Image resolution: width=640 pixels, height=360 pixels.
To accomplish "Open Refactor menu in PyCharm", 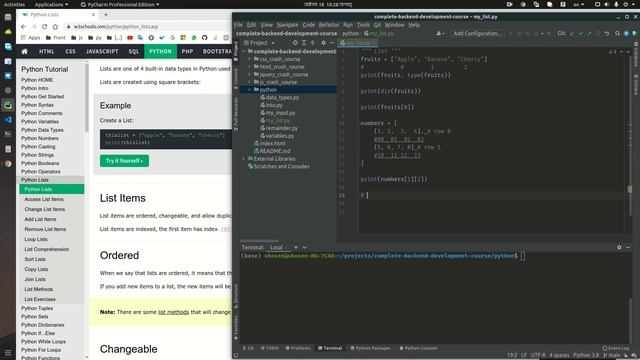I will coord(329,25).
